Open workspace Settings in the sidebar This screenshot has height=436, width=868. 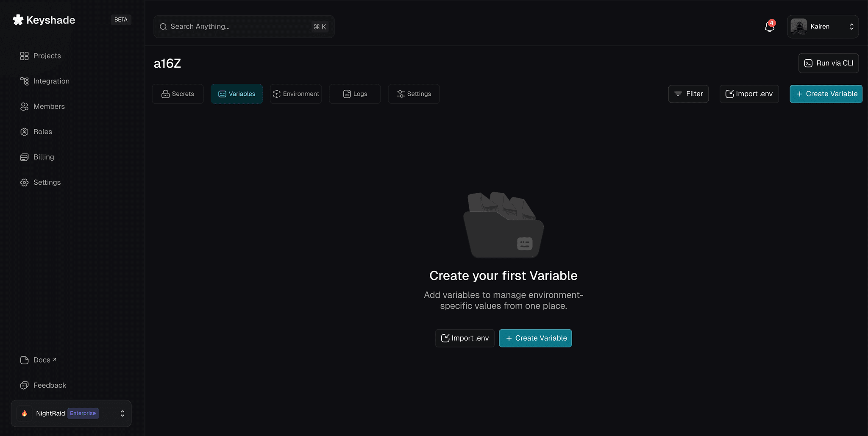pos(40,182)
